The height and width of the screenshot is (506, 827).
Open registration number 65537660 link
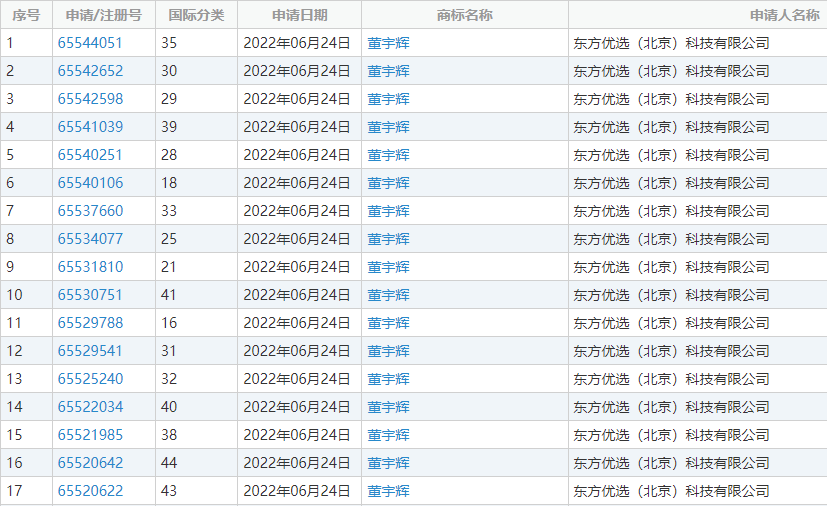[x=90, y=211]
